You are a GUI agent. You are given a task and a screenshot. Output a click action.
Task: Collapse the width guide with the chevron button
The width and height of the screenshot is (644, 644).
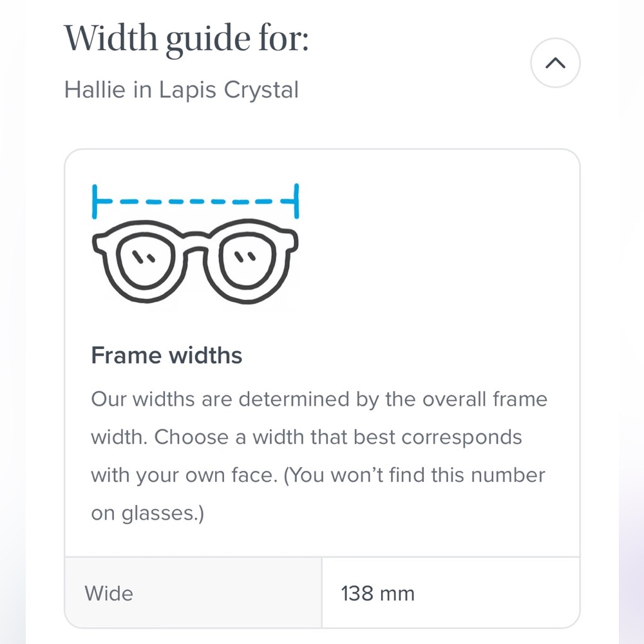click(555, 63)
